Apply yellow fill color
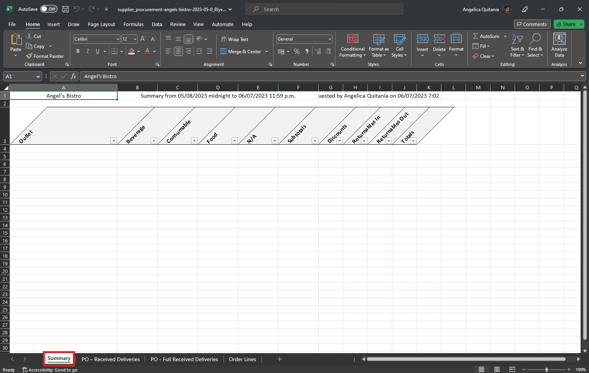This screenshot has height=373, width=589. (x=131, y=51)
